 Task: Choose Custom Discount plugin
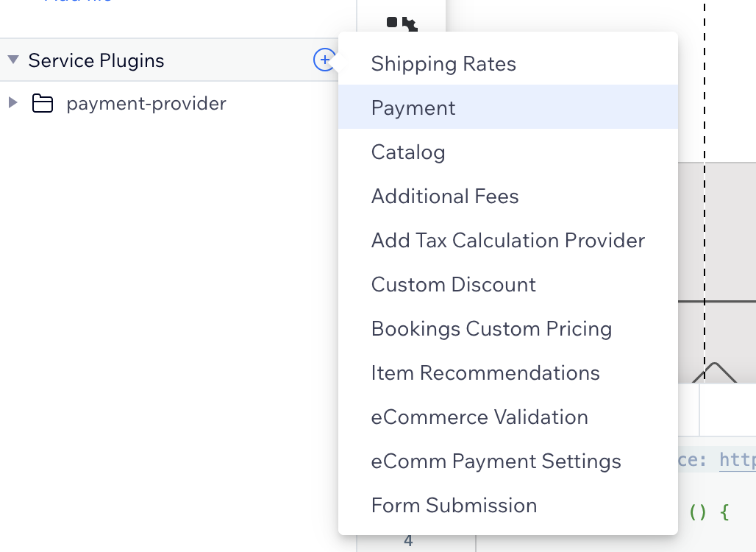pos(508,284)
